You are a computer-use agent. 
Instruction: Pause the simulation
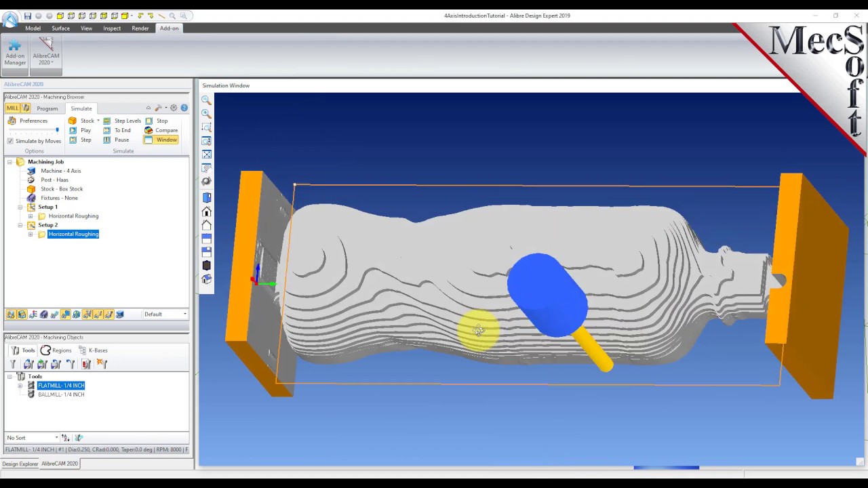click(116, 140)
